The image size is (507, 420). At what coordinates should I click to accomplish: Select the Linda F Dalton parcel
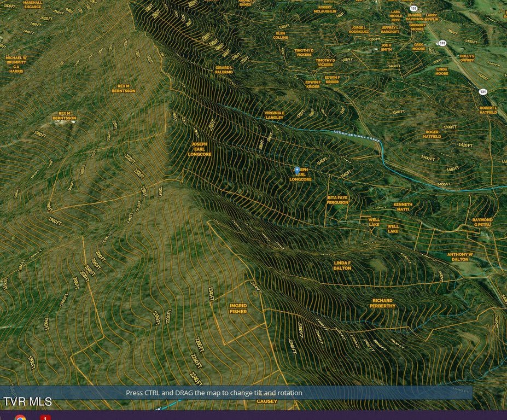(x=342, y=265)
